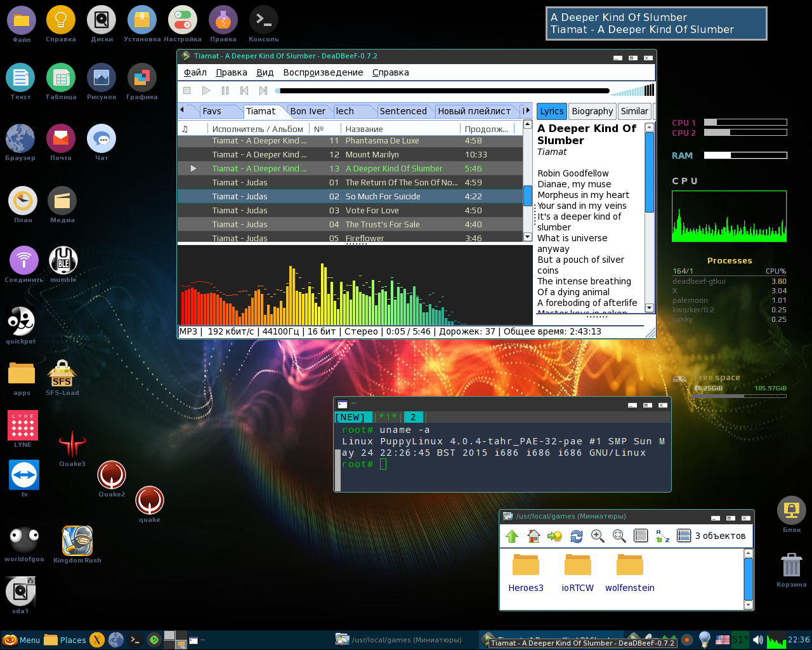Click zoom-to-fit icon in file manager
This screenshot has width=812, height=650.
click(x=619, y=536)
